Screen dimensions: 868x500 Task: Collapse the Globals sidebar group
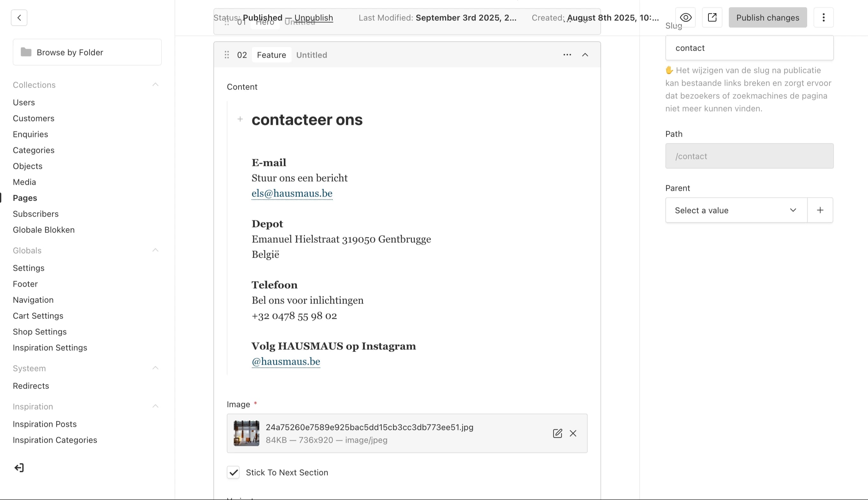coord(155,250)
